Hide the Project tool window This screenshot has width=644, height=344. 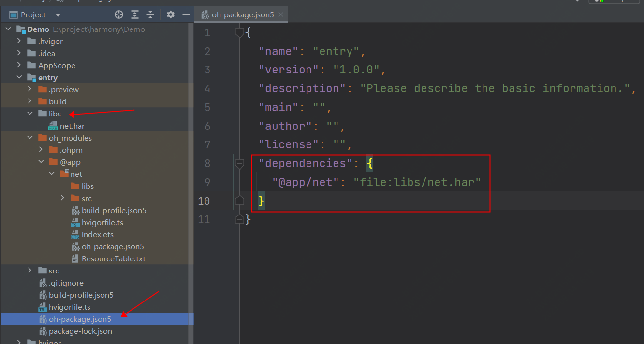(x=186, y=14)
